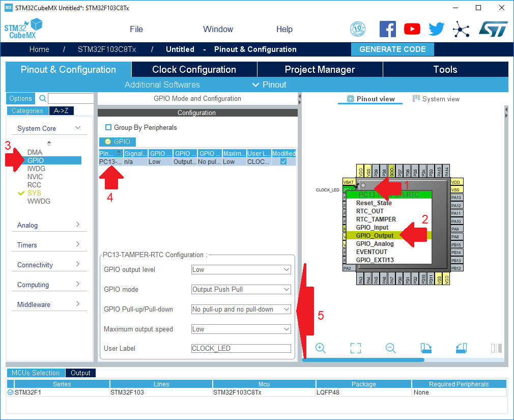Click the PA13 pin on the chip
This screenshot has height=420, width=514.
tap(456, 198)
